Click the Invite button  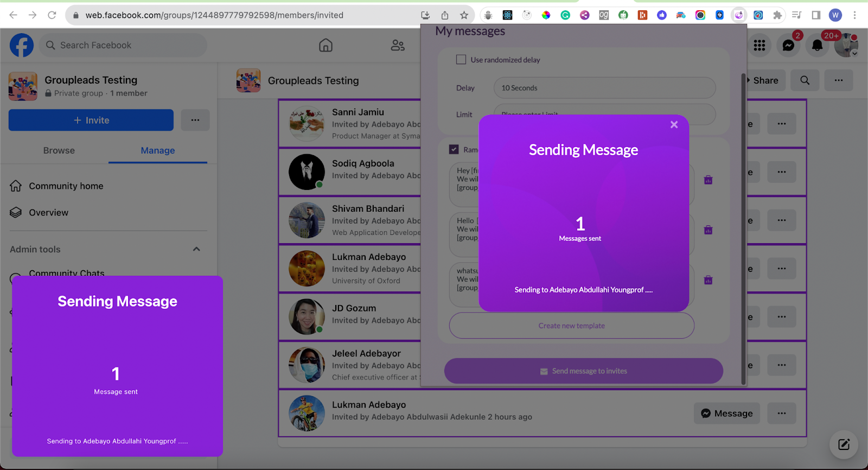click(91, 120)
